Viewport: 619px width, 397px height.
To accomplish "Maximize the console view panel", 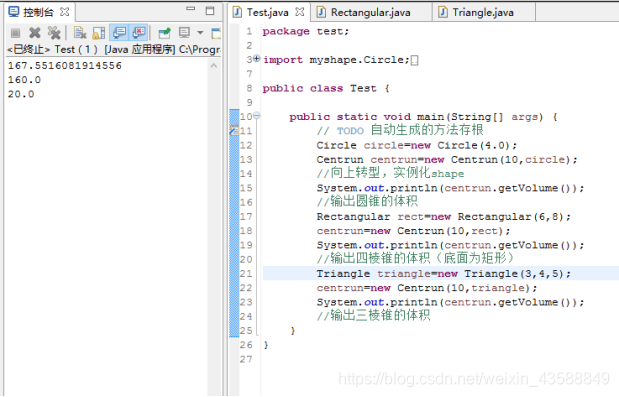I will click(210, 11).
